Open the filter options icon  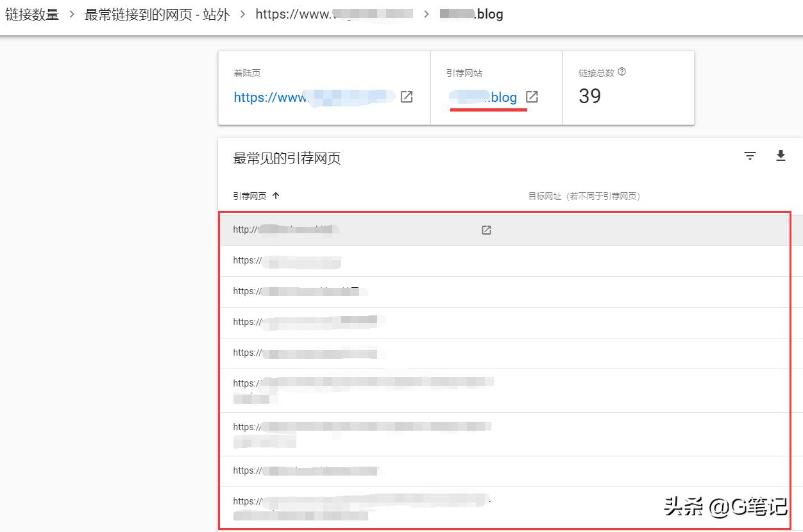click(x=750, y=155)
